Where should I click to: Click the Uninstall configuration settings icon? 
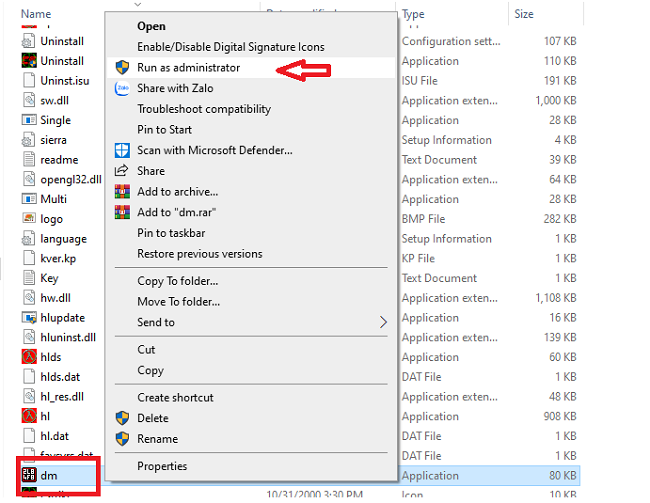pos(29,41)
